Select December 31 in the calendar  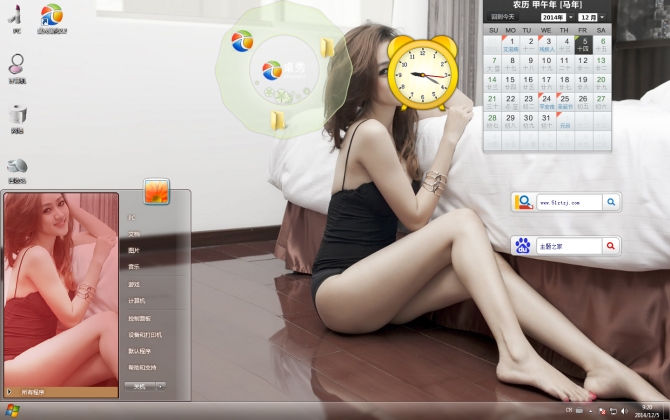(547, 121)
